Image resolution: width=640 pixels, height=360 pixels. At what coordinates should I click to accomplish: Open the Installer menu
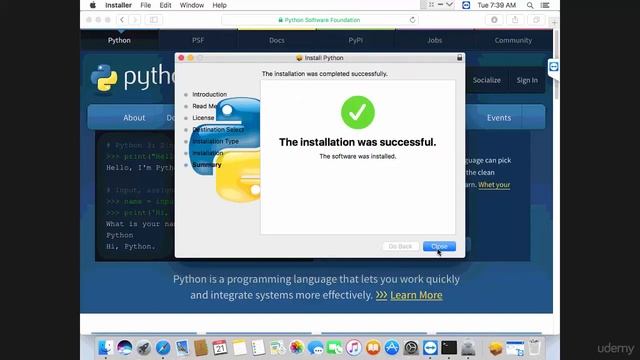(118, 5)
